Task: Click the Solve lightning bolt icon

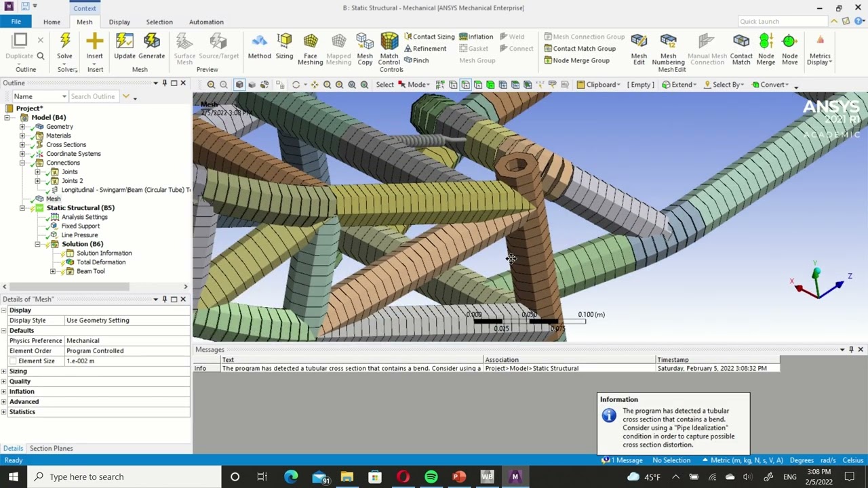Action: [x=65, y=41]
